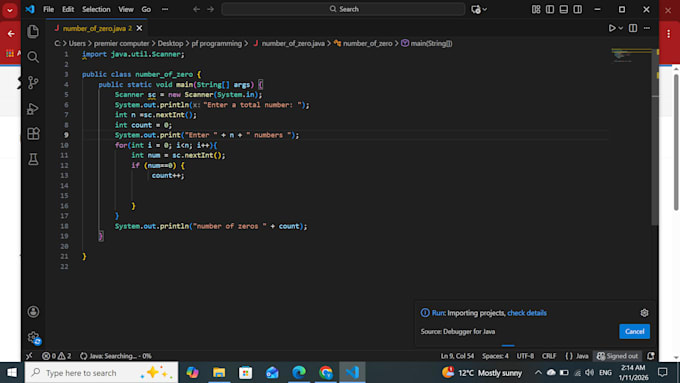Open the Run and Debug view

(x=33, y=108)
